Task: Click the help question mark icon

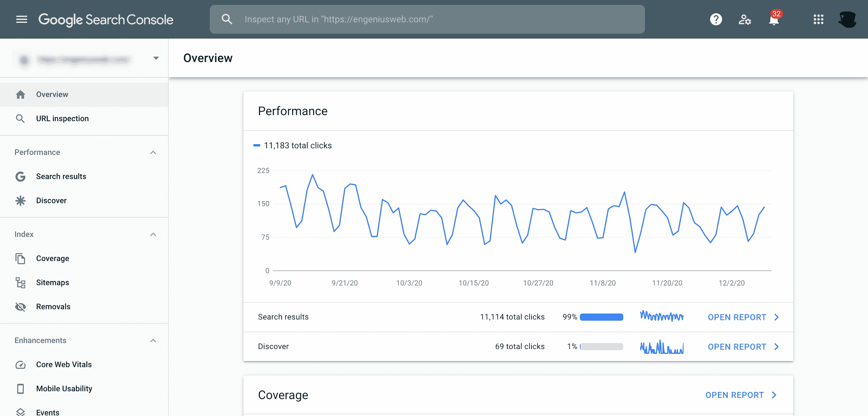Action: [x=716, y=20]
